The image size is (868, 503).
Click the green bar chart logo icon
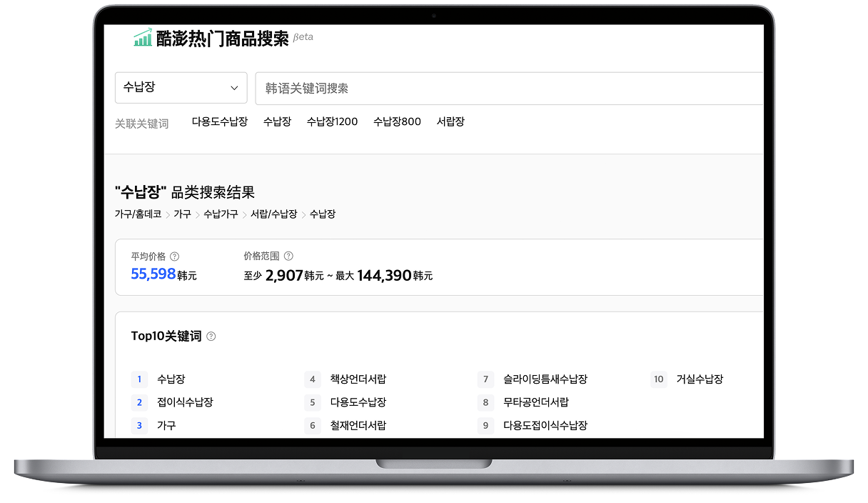tap(143, 38)
